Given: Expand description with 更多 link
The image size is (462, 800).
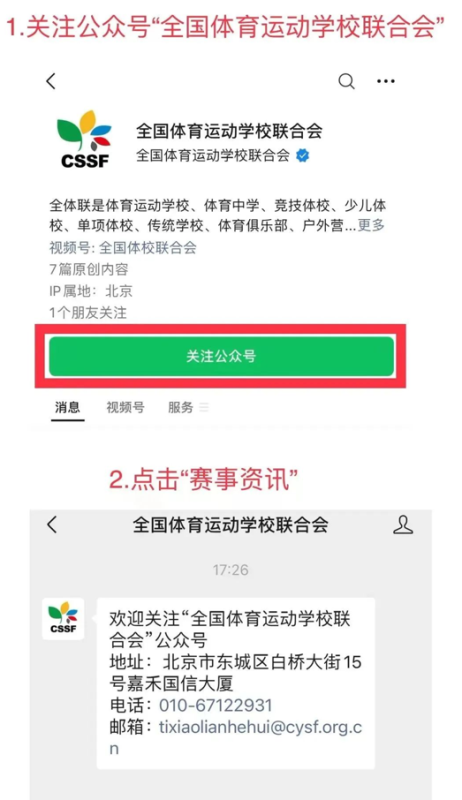Looking at the screenshot, I should (x=371, y=225).
